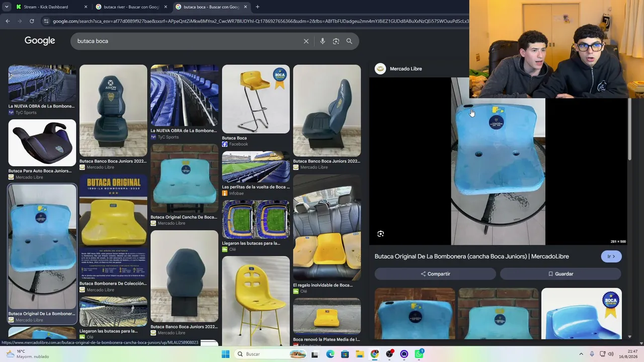Clear the Google search box text

[306, 41]
